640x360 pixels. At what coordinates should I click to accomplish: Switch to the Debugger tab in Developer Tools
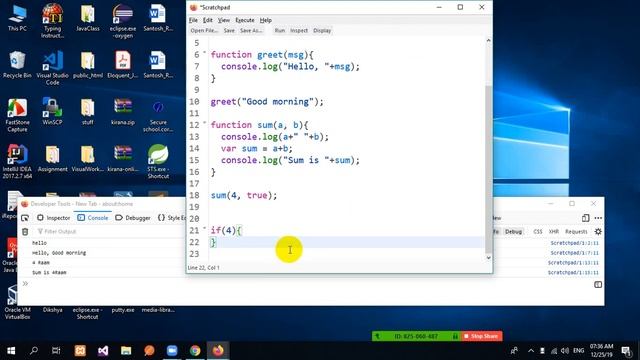tap(133, 218)
